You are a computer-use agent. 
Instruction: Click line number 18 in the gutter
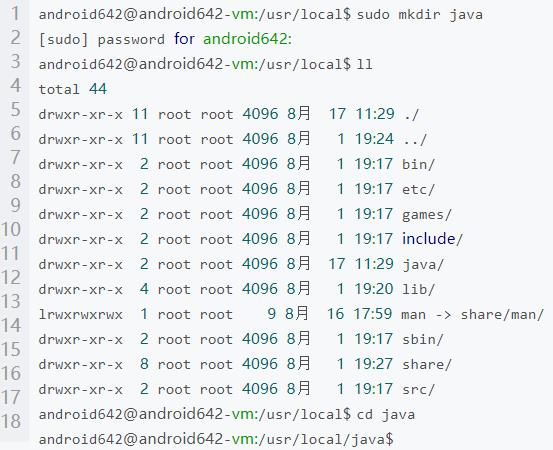tap(11, 421)
